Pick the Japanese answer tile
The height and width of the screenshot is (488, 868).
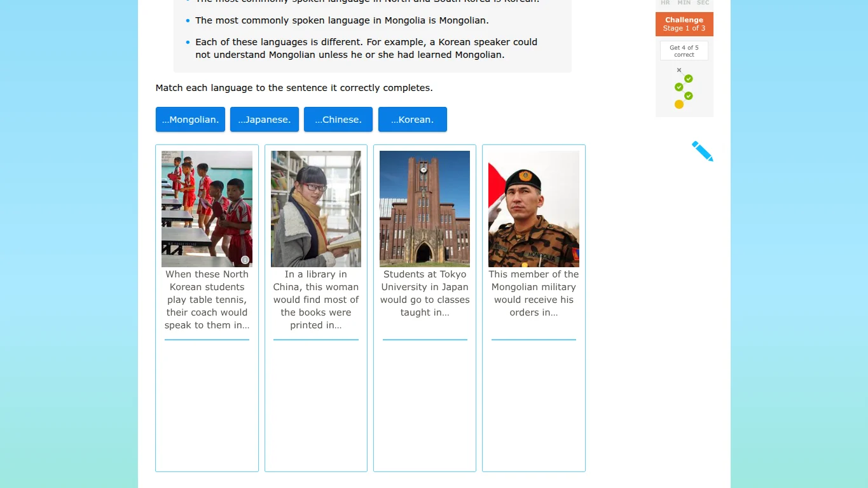tap(265, 120)
